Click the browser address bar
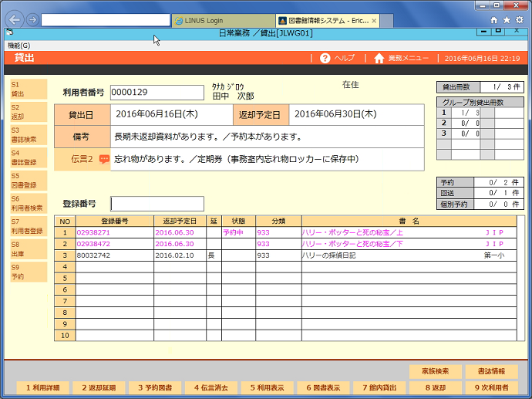The width and height of the screenshot is (532, 399). click(106, 20)
